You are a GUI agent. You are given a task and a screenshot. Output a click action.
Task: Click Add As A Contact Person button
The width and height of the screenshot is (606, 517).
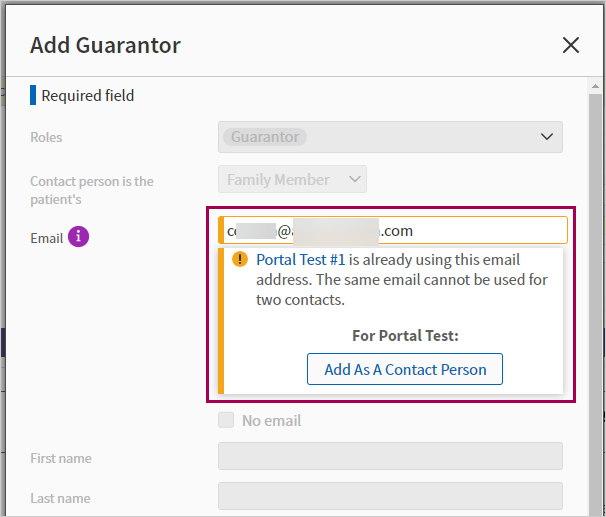(405, 369)
